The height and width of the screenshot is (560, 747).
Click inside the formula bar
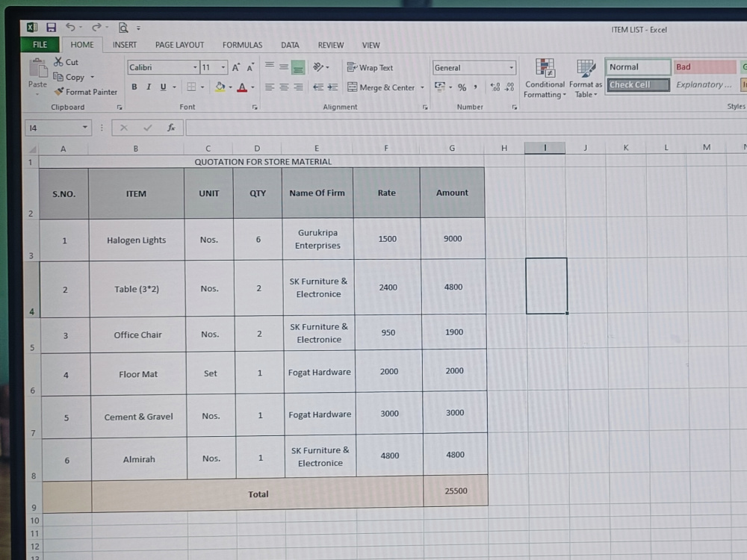(x=466, y=127)
